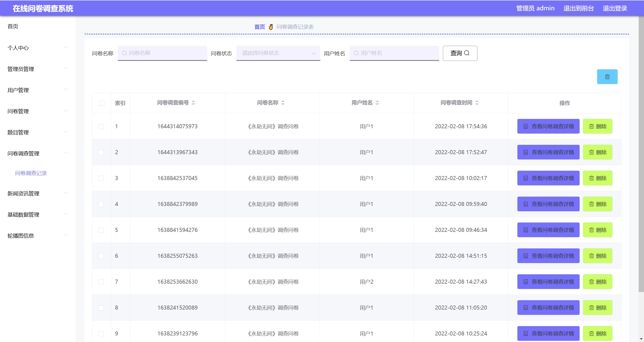
Task: View details for record 1638842379989
Action: pyautogui.click(x=548, y=204)
